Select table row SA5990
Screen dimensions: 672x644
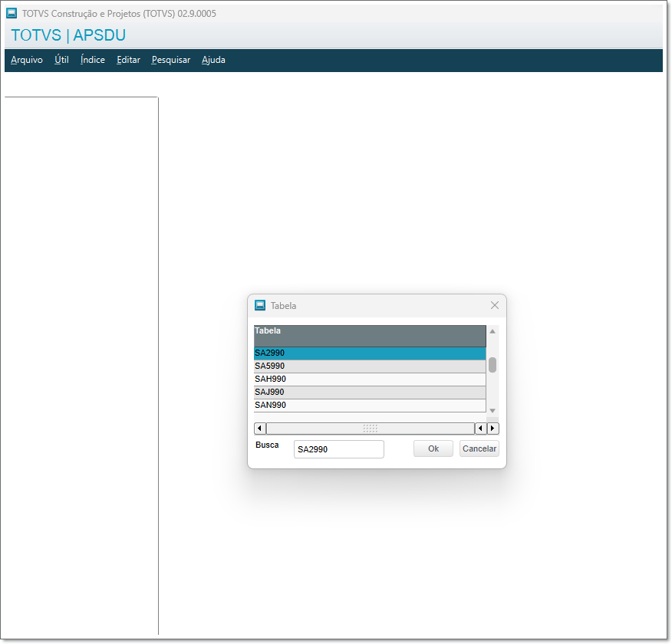[x=370, y=366]
